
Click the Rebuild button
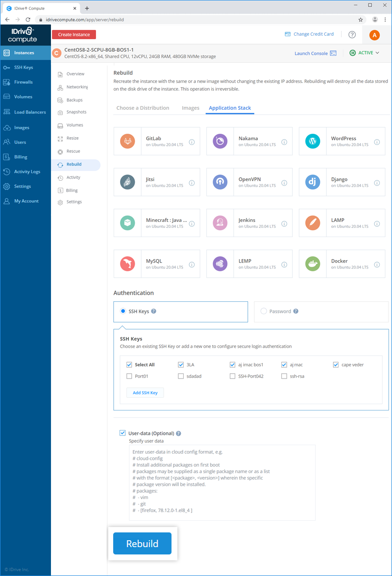pos(142,543)
